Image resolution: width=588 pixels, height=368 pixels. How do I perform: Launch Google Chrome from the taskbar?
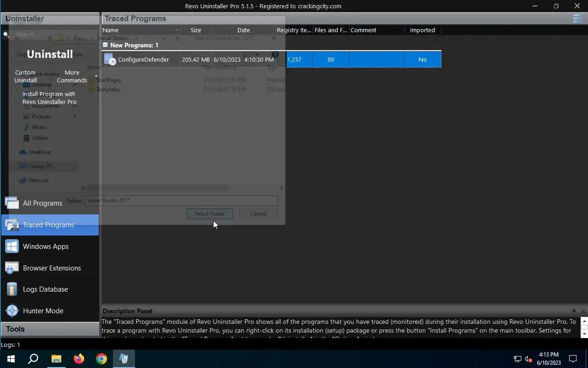pyautogui.click(x=102, y=359)
